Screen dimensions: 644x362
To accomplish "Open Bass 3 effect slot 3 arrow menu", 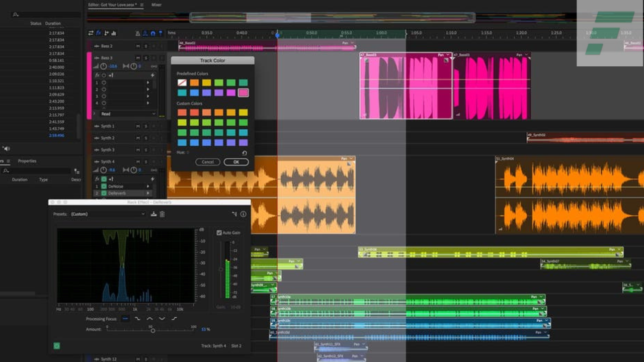I will coord(148,96).
